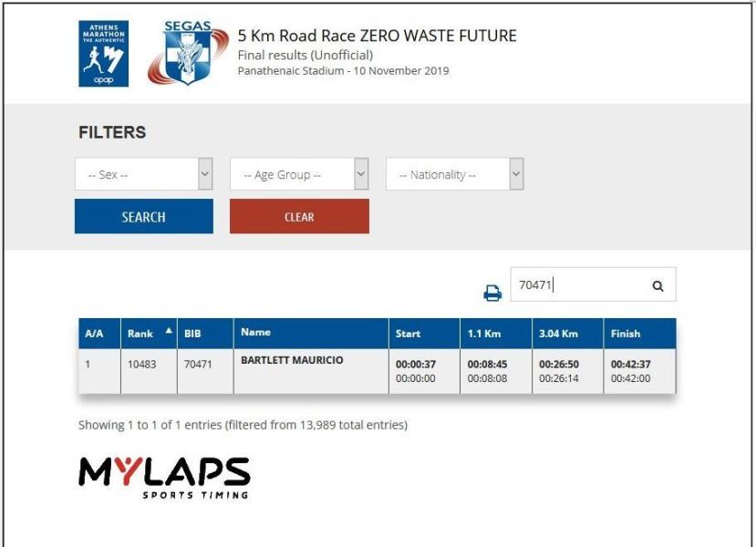
Task: Click the SEGAS federation logo
Action: [189, 53]
